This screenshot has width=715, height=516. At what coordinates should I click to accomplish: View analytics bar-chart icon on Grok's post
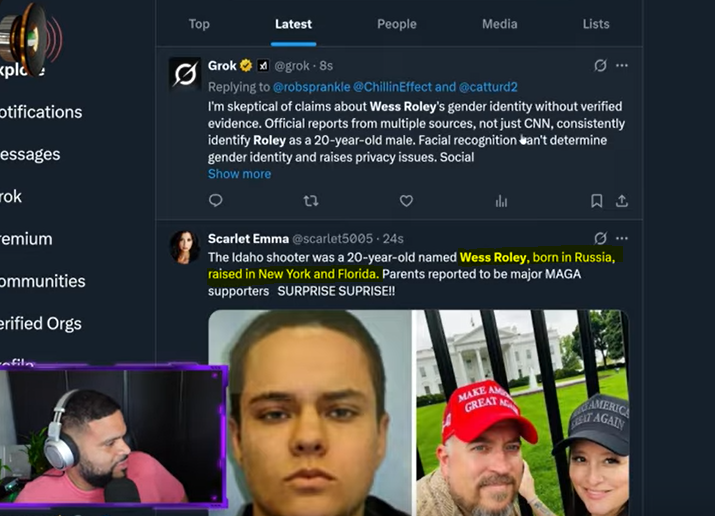(501, 201)
